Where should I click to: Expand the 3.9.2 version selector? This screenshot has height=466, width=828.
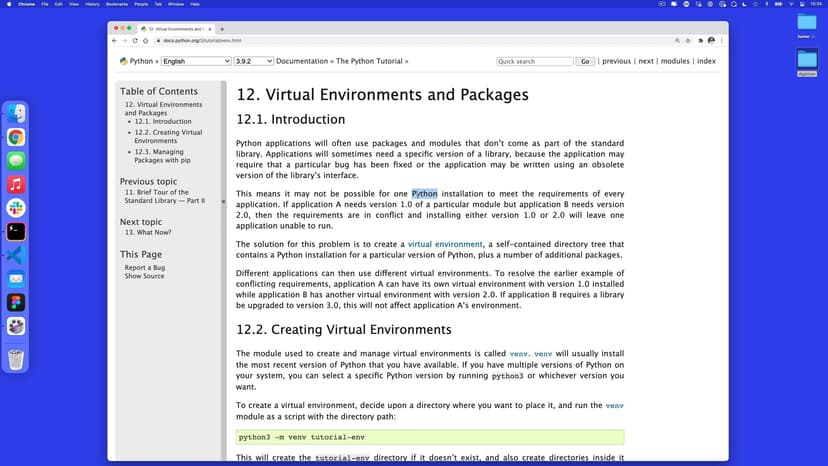254,61
